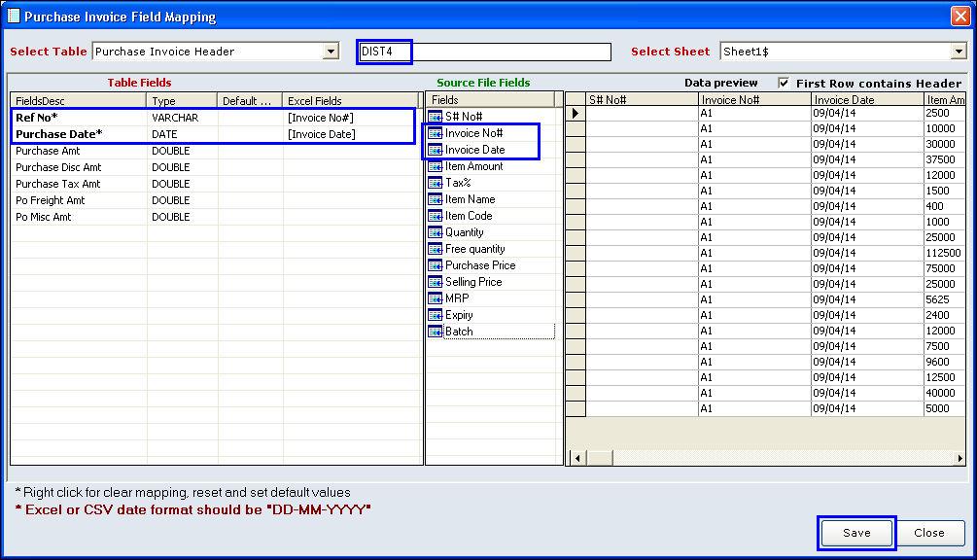The width and height of the screenshot is (977, 560).
Task: Click scroll right arrow in data preview
Action: point(960,459)
